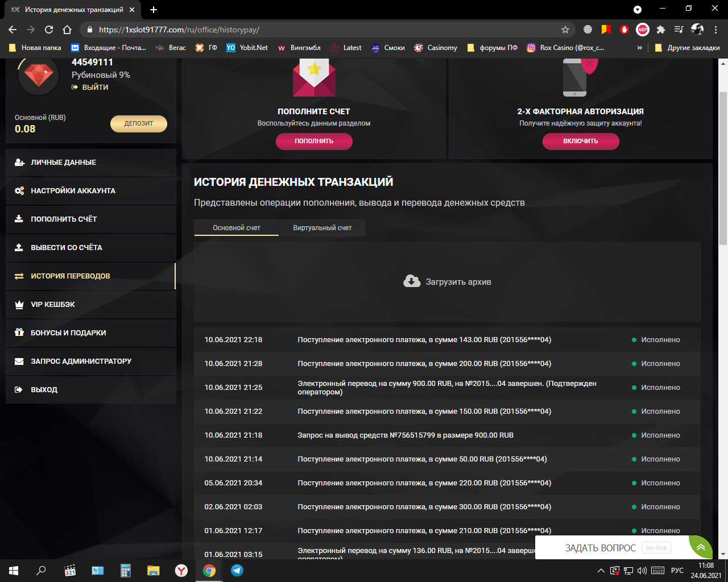Click the 10.06.2021 22:18 transaction date
Viewport: 728px width, 582px height.
(x=233, y=340)
